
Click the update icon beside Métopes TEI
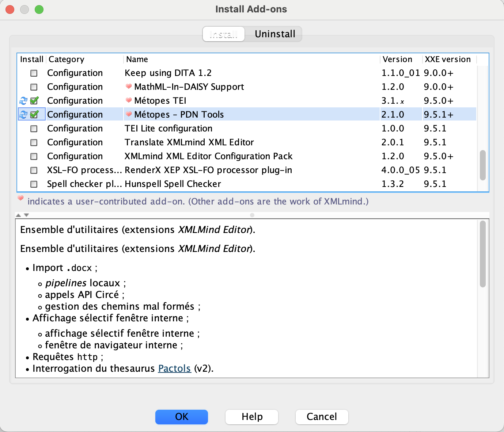click(23, 101)
